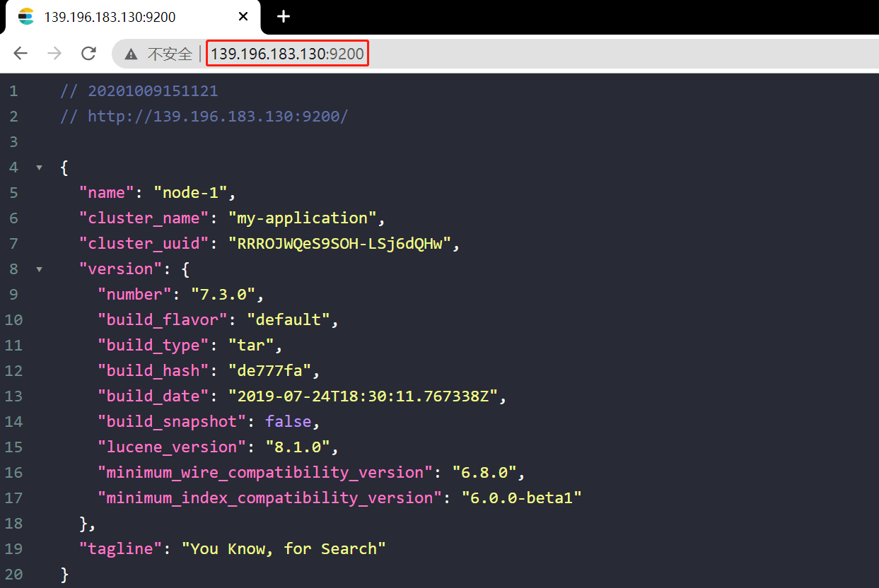This screenshot has height=588, width=879.
Task: Click the value "de777fa"
Action: 269,371
